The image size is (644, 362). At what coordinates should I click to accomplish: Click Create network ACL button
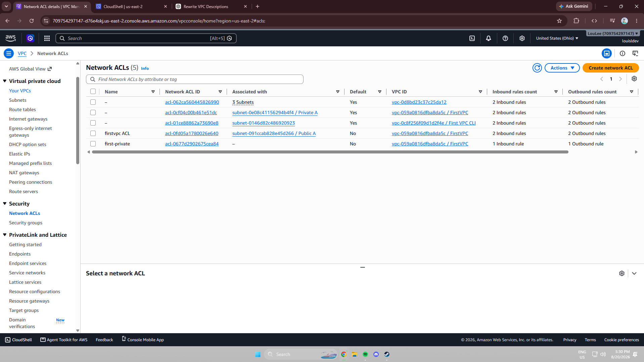pyautogui.click(x=610, y=68)
